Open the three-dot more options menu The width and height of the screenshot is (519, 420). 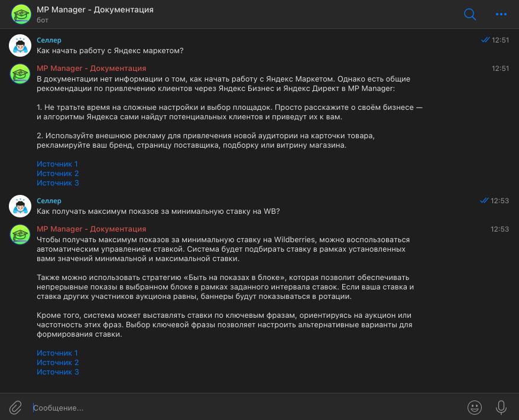coord(501,14)
